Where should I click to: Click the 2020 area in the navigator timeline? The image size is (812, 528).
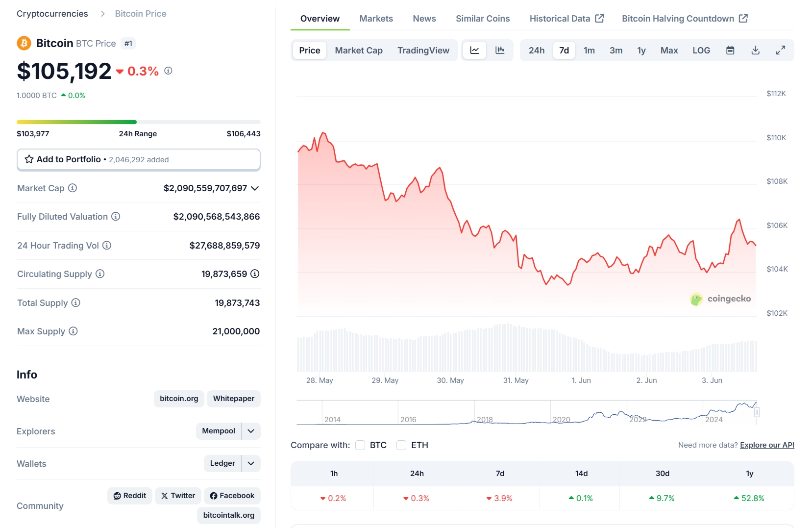pos(562,420)
